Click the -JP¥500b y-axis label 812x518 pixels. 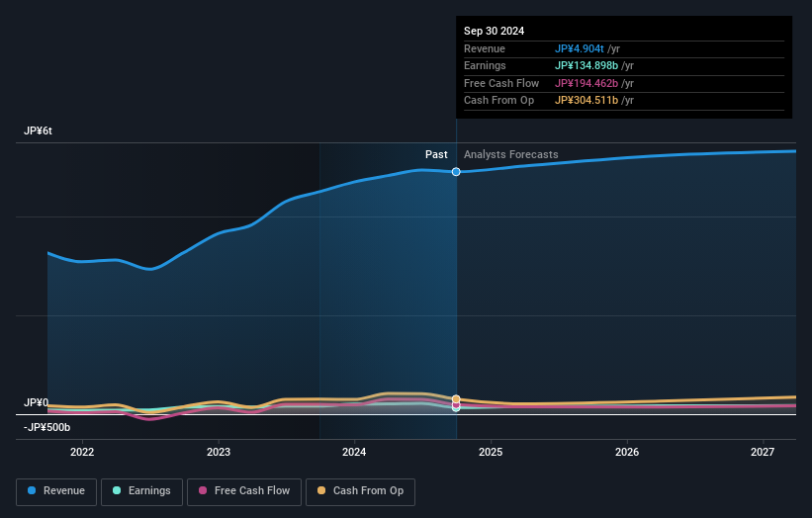[46, 427]
